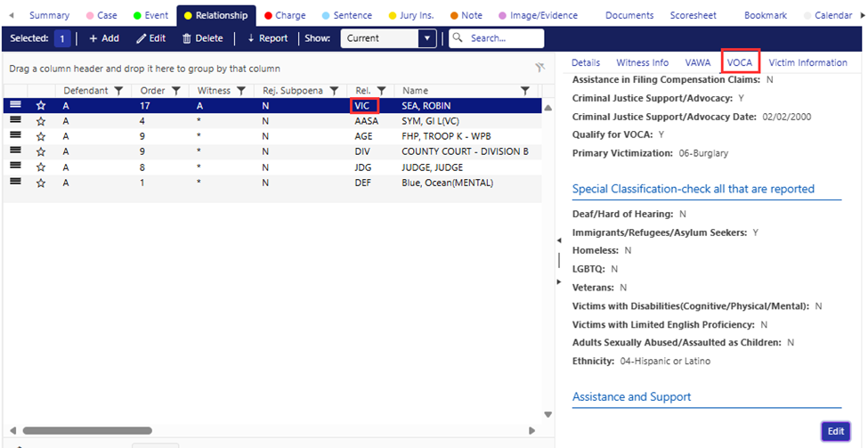Open filter for Rej. Subpoena column

coord(334,91)
